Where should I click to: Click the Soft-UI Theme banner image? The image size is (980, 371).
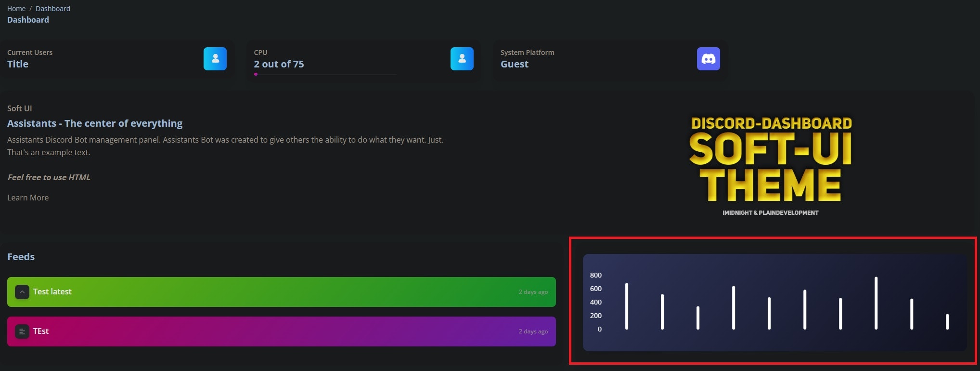pos(771,165)
